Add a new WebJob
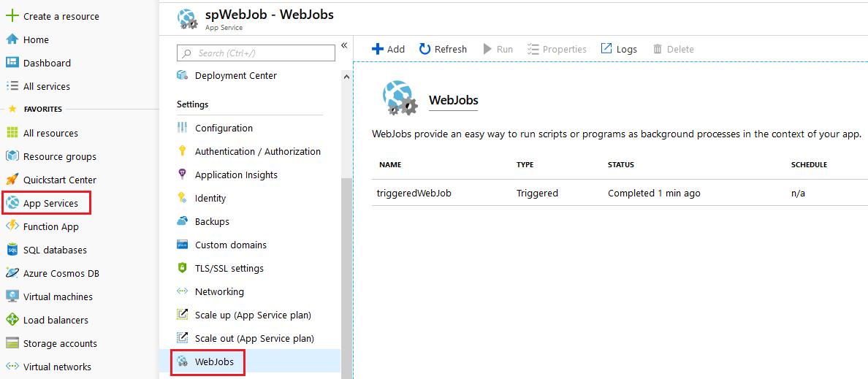 pos(388,49)
